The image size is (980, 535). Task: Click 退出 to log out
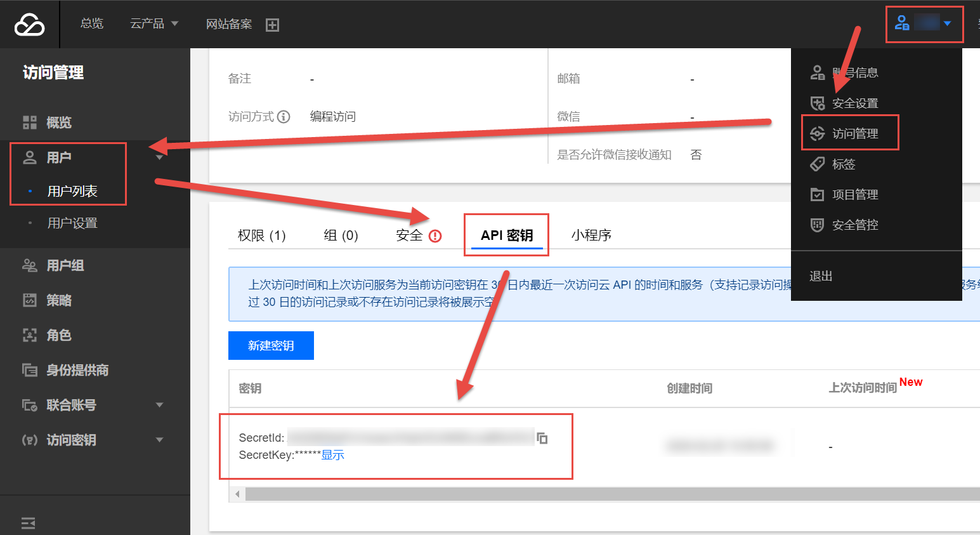tap(821, 276)
